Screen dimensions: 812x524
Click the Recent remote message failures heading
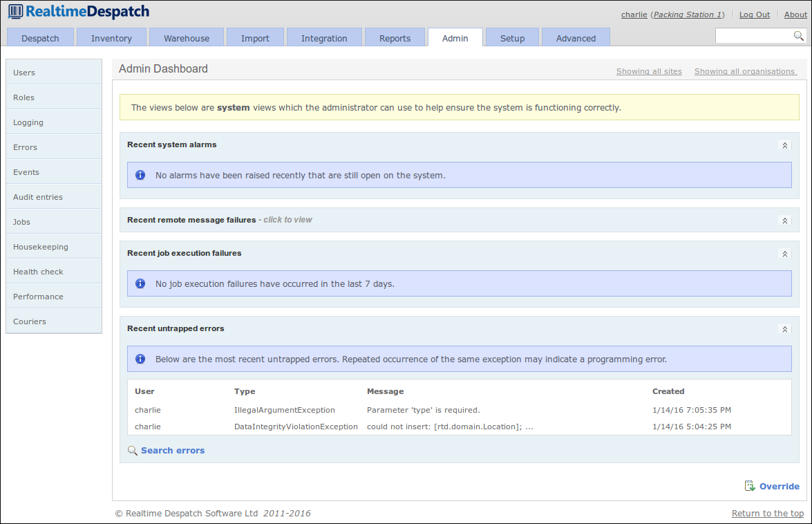coord(191,220)
